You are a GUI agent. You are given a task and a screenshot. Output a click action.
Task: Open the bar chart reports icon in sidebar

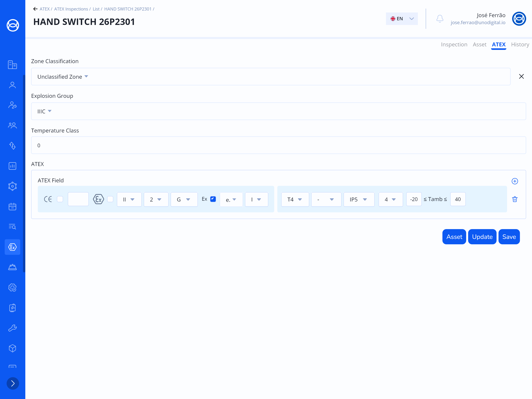[x=12, y=166]
